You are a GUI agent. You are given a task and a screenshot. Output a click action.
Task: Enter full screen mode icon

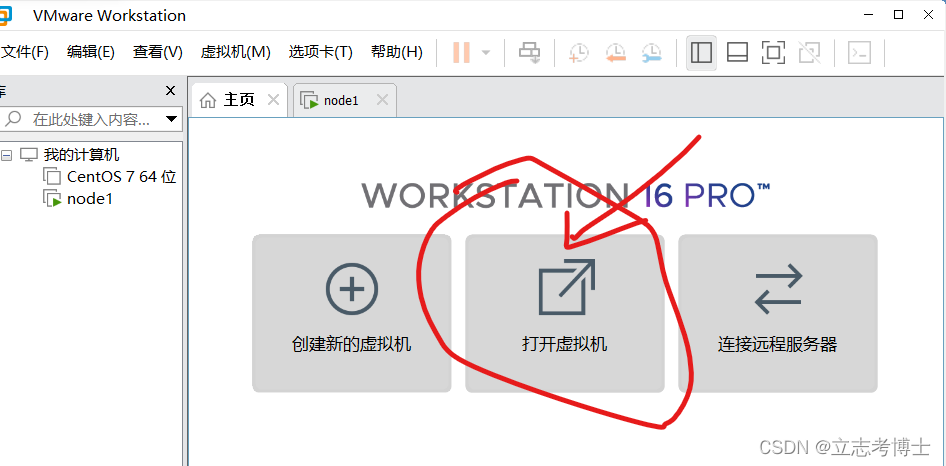pyautogui.click(x=773, y=53)
